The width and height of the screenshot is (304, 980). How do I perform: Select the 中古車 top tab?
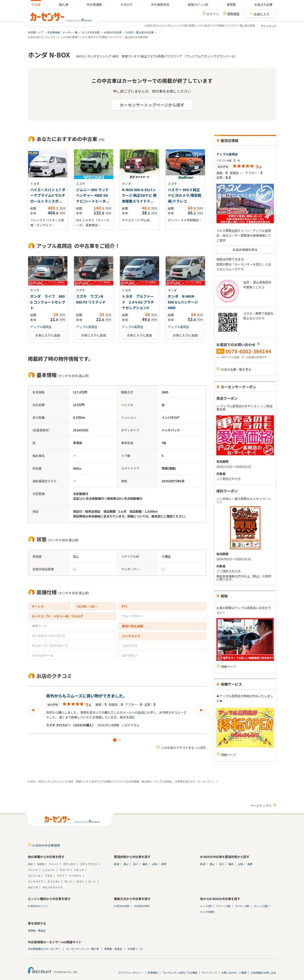(x=36, y=5)
